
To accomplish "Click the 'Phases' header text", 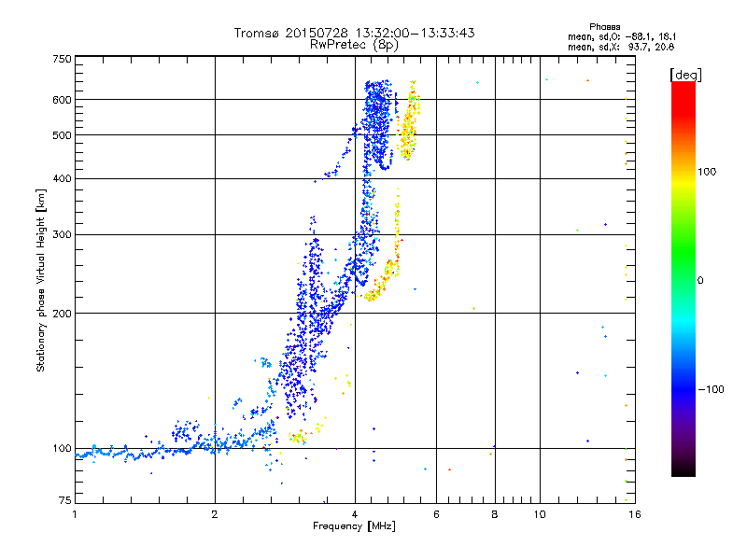I will [x=604, y=27].
